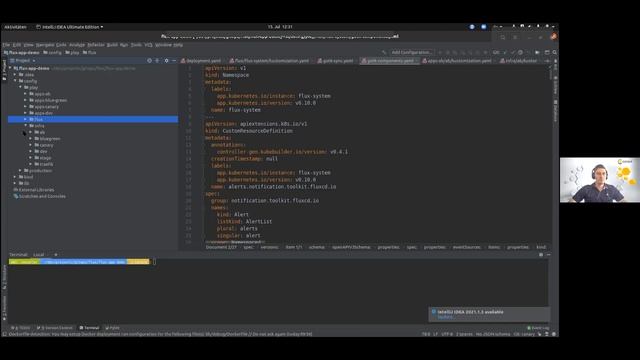
Task: Open the VCS menu
Action: click(149, 45)
